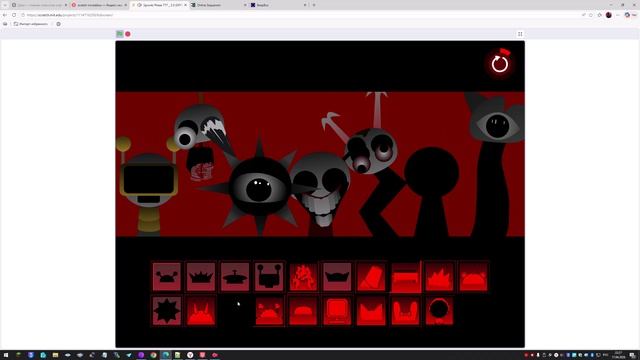Open Chrome from the taskbar
Viewport: 640px width, 360px height.
pos(153,355)
